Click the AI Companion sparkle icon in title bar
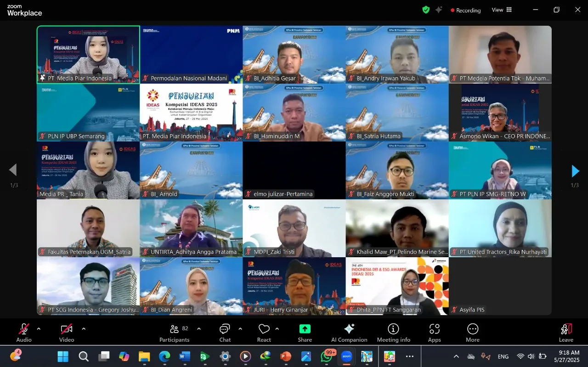 point(439,10)
